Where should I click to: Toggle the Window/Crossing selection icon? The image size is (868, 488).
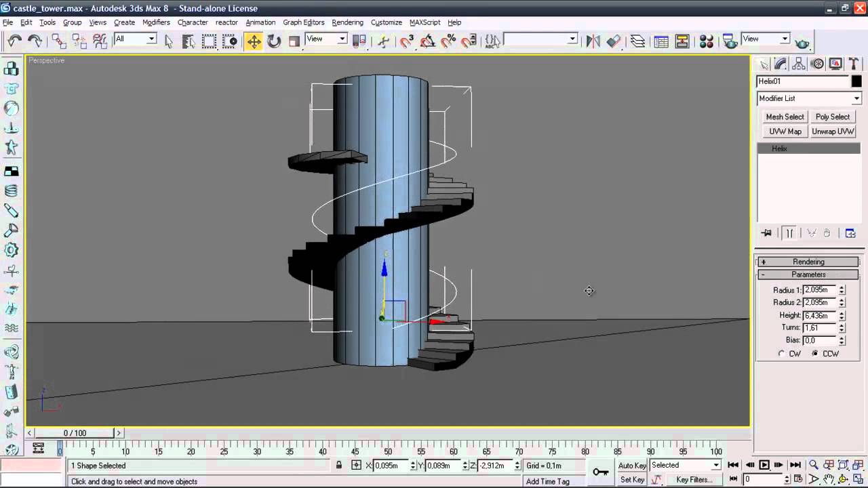[x=230, y=41]
